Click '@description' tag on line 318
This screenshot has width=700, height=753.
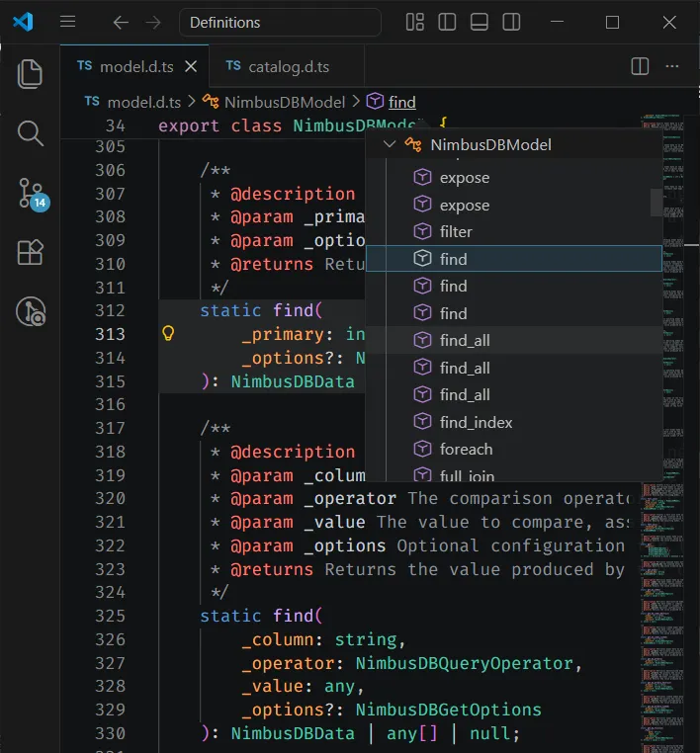pyautogui.click(x=293, y=452)
